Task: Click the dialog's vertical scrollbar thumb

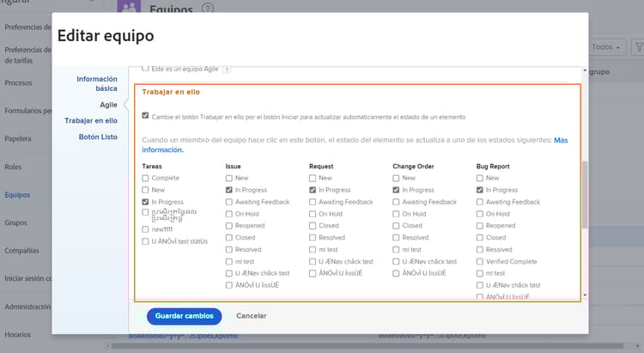Action: click(x=585, y=194)
